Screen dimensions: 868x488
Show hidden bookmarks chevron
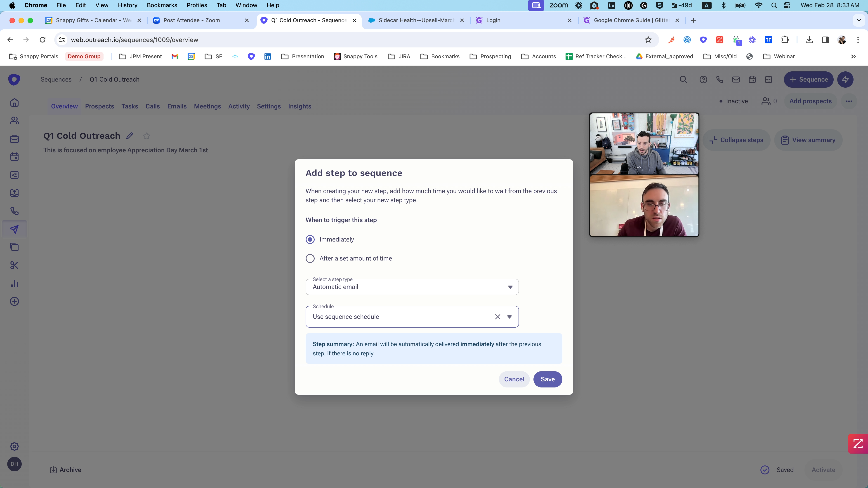[x=853, y=56]
